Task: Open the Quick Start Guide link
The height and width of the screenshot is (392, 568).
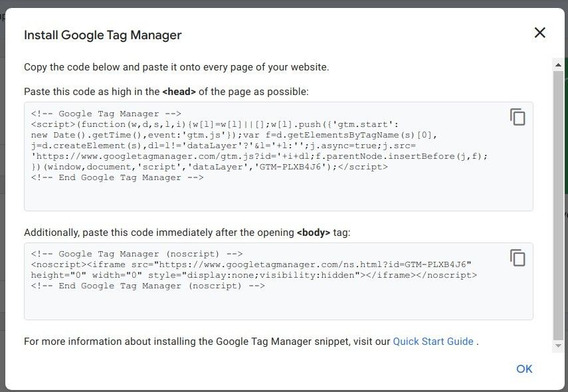Action: (433, 342)
